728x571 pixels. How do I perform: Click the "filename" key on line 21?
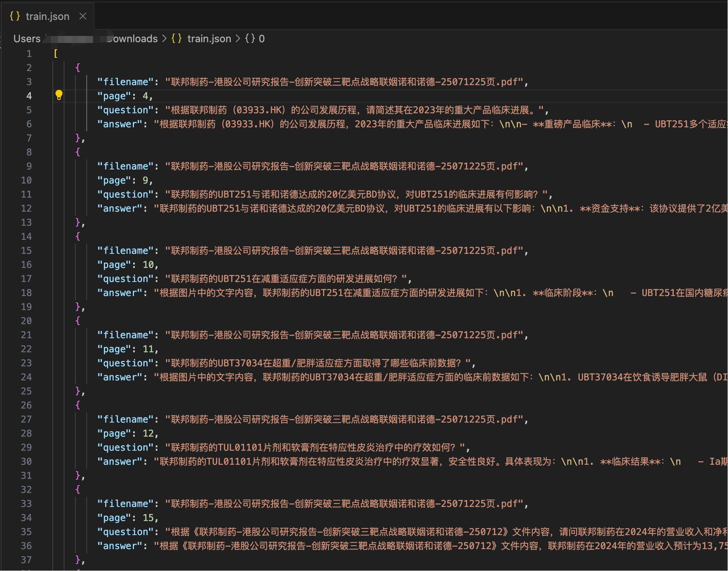pos(125,335)
